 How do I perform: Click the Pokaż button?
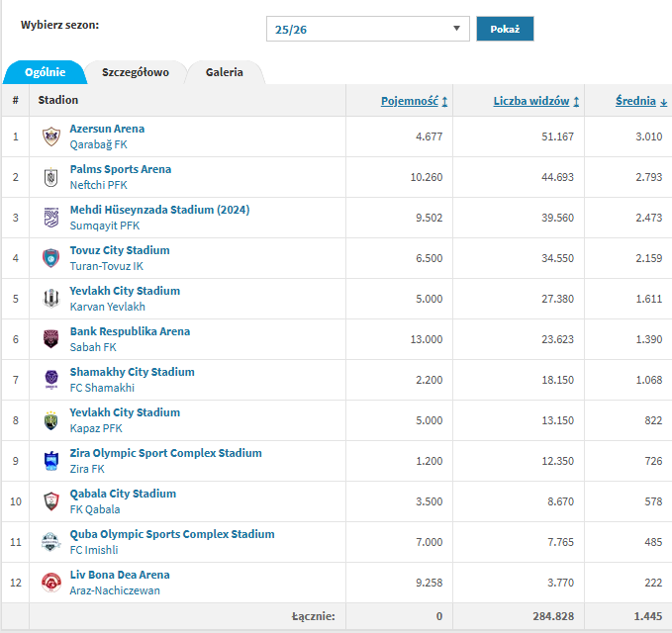(x=505, y=29)
